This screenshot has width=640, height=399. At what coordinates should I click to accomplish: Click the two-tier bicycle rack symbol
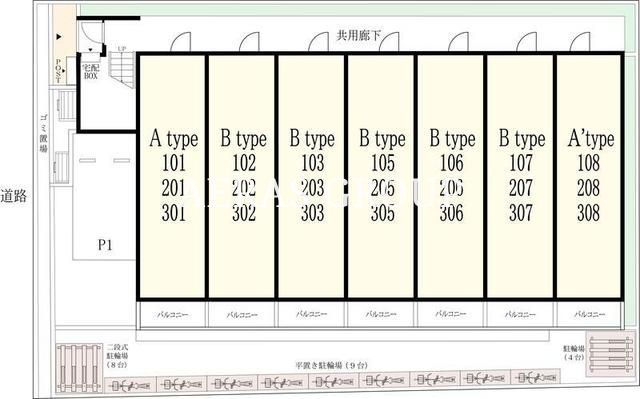(80, 368)
